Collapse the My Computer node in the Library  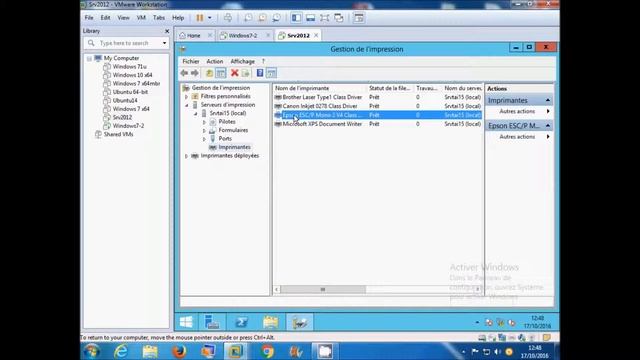point(89,58)
